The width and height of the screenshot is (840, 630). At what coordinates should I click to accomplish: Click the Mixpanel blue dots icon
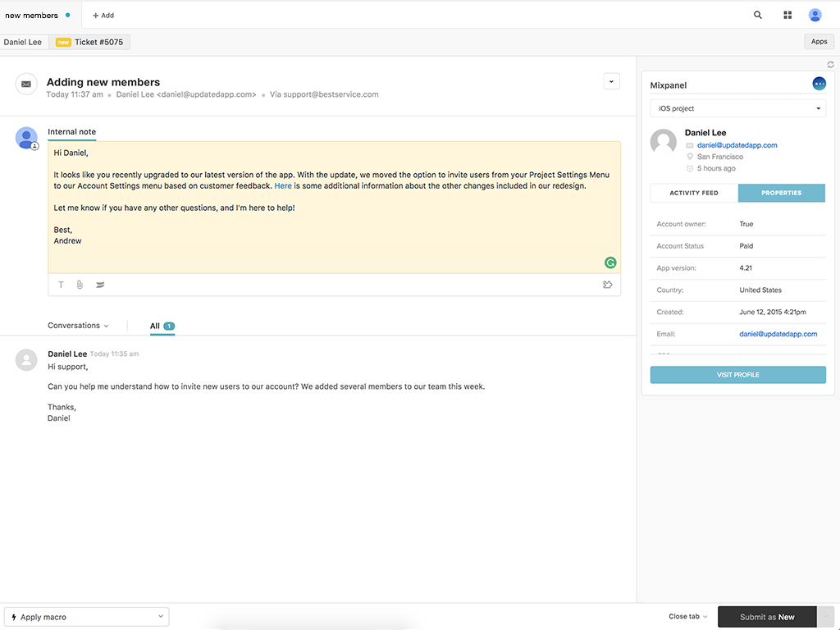click(819, 84)
